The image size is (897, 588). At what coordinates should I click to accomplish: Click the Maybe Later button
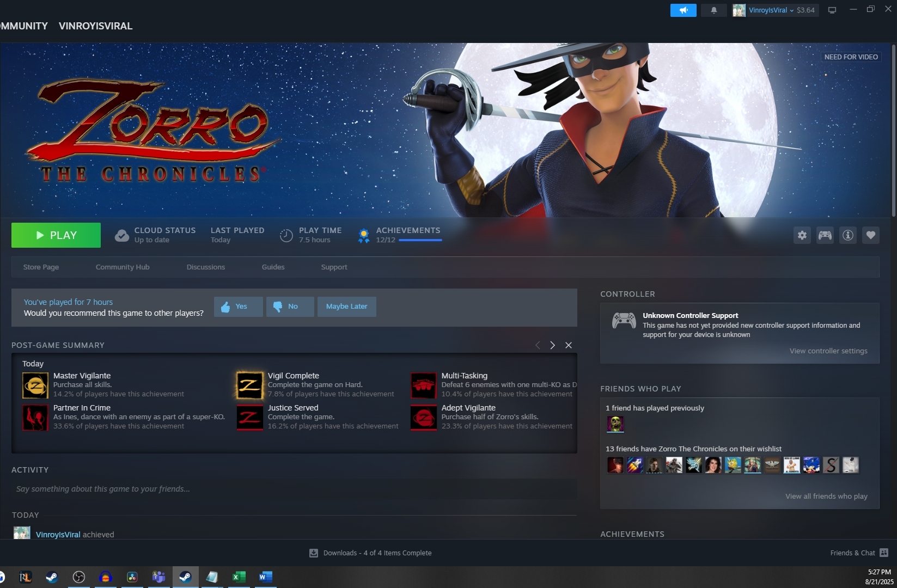[x=346, y=307]
